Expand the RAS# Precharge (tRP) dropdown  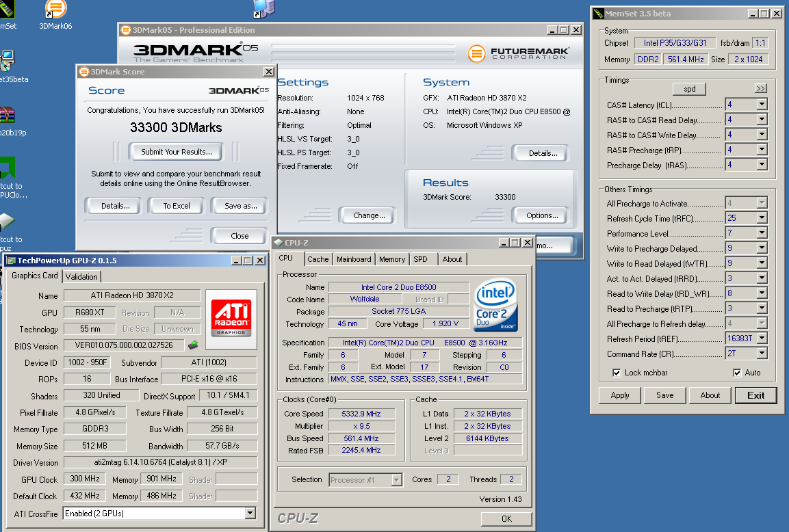pos(762,150)
